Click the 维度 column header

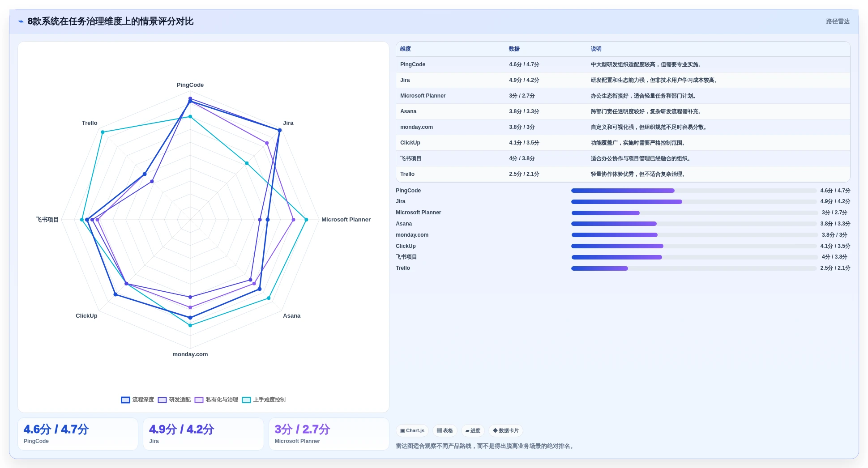(x=406, y=49)
